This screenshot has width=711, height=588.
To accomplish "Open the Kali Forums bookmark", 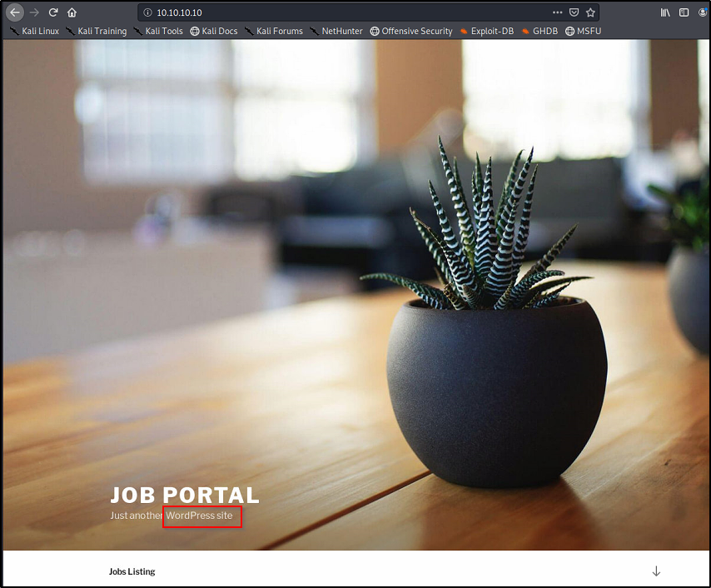I will point(274,31).
